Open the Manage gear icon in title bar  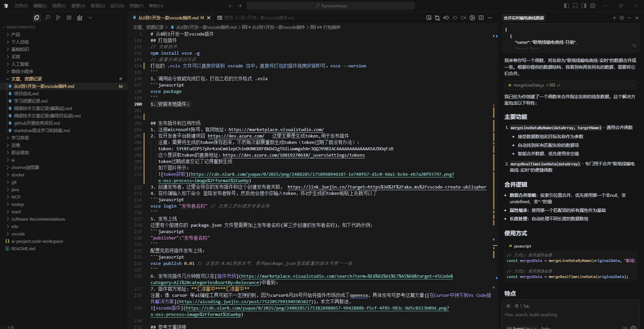point(593,6)
